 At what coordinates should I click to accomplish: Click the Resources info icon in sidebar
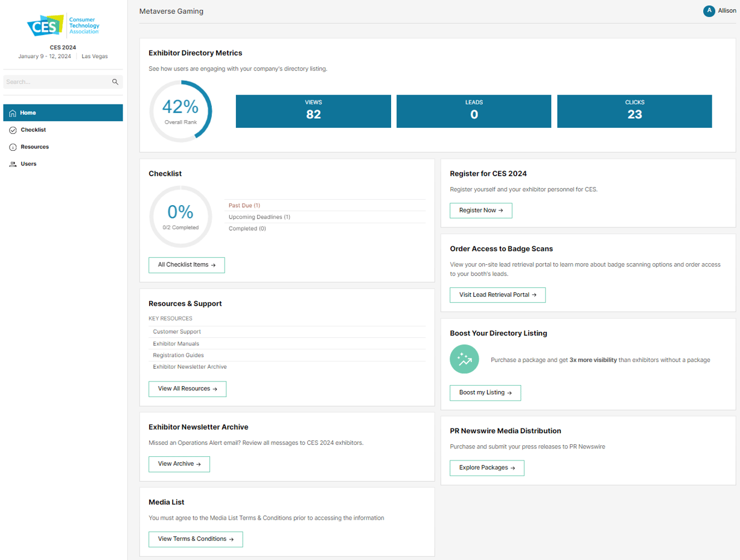(13, 147)
